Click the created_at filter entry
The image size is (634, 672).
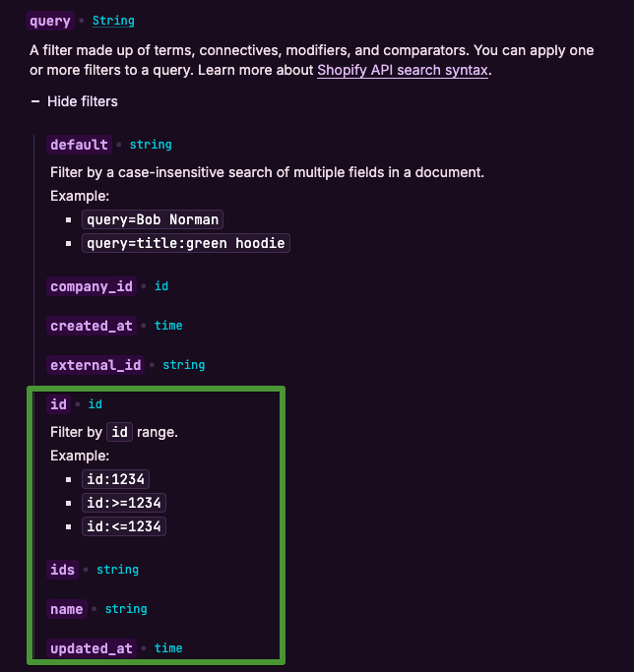(x=90, y=326)
